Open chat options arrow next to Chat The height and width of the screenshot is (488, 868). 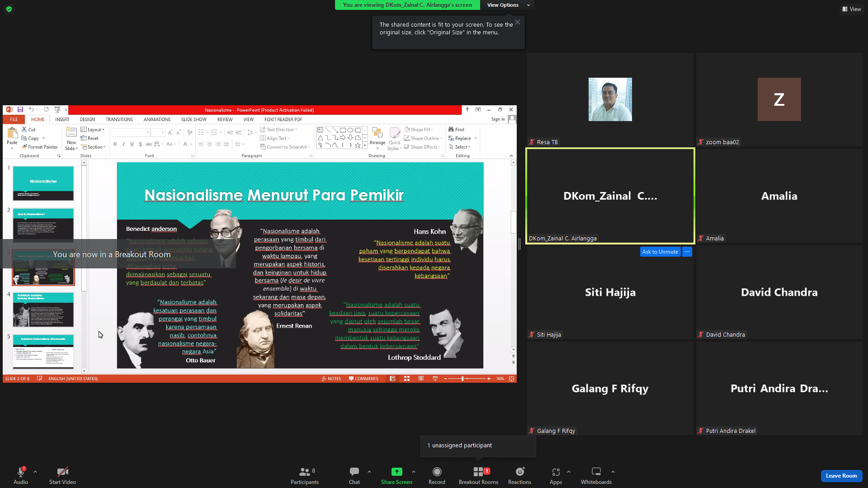pyautogui.click(x=369, y=472)
